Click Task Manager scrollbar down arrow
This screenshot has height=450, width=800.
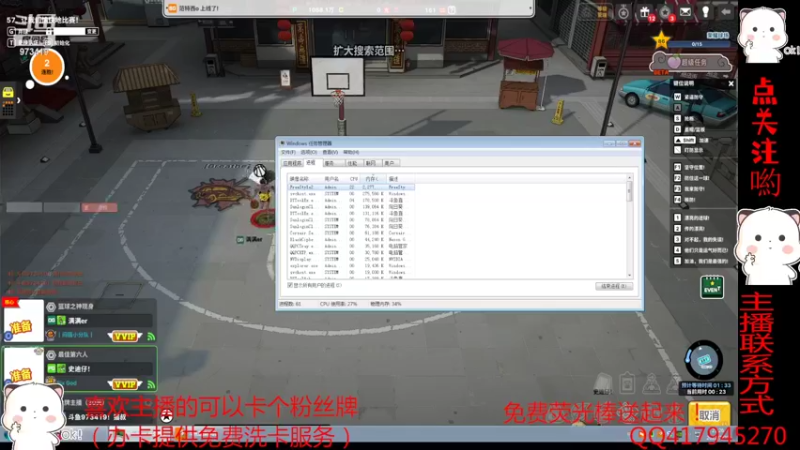click(x=629, y=276)
